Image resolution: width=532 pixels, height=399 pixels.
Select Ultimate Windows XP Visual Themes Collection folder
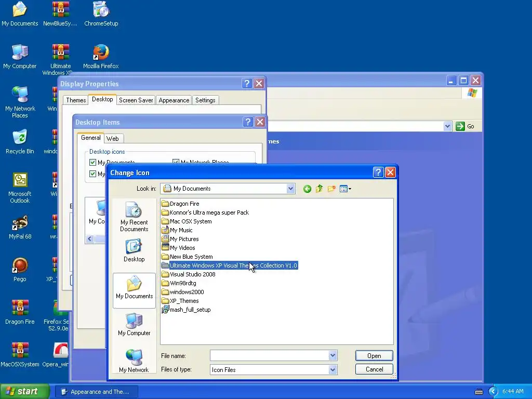[x=229, y=265]
